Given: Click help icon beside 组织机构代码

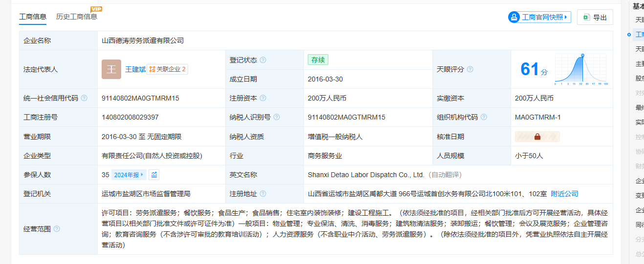Looking at the screenshot, I should point(484,117).
